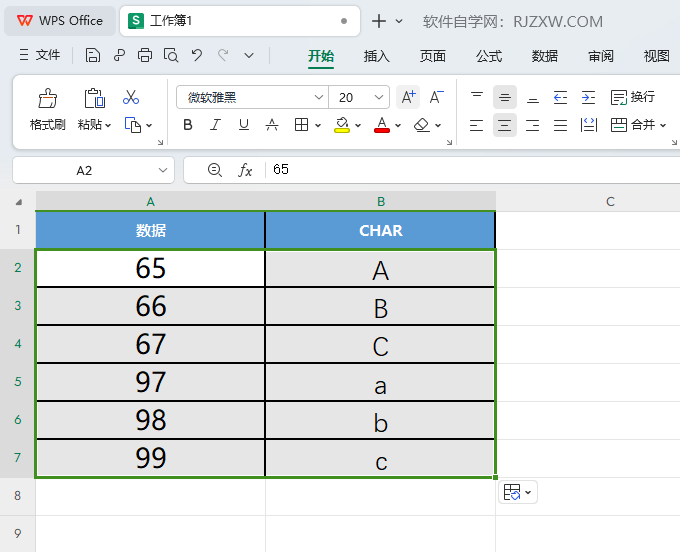Click the zoom icon in formula bar
The image size is (680, 552).
tap(215, 170)
